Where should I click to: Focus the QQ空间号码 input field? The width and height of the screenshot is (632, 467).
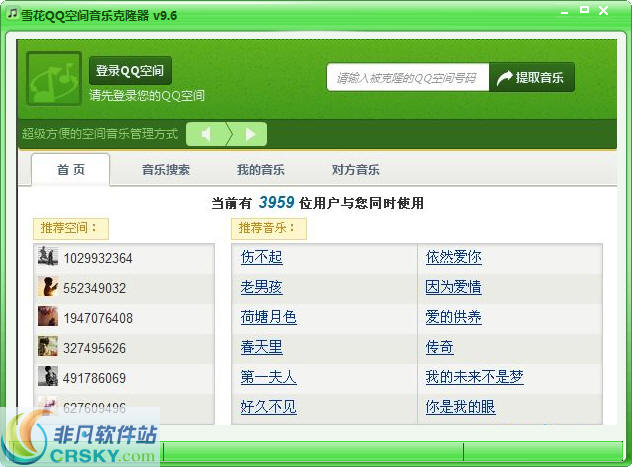tap(408, 77)
